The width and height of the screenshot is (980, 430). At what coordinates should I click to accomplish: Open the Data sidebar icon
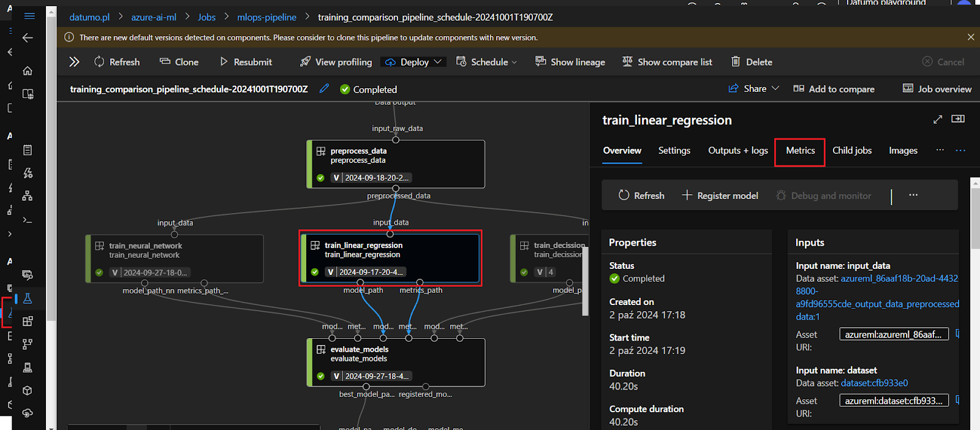28,275
